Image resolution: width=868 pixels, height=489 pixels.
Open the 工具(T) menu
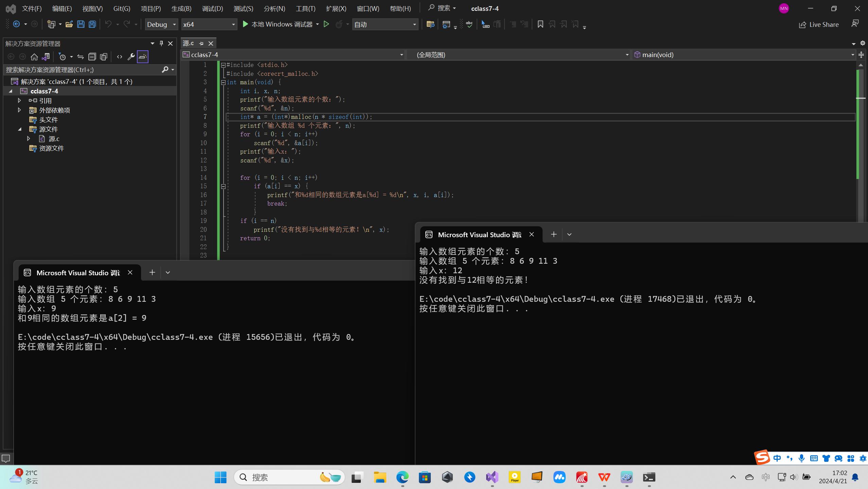305,8
